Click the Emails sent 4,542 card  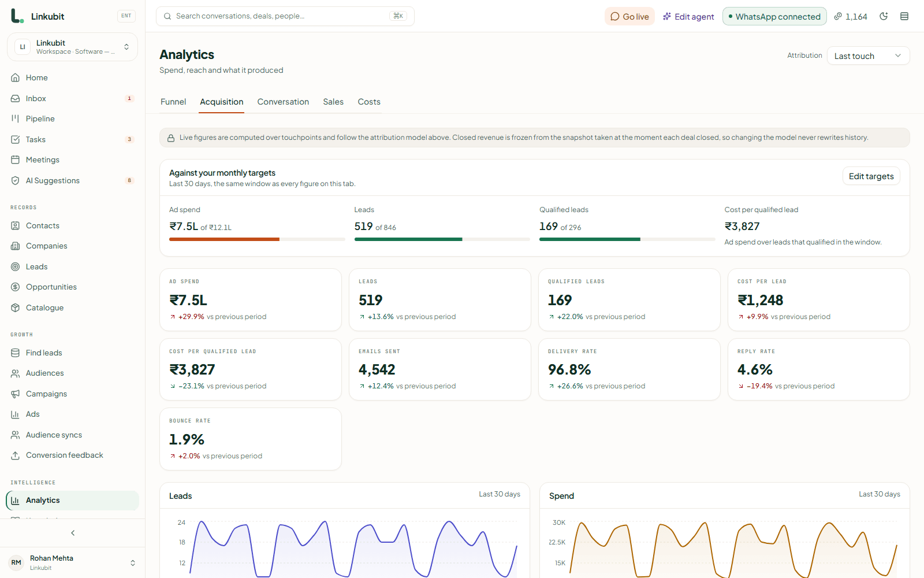point(440,369)
